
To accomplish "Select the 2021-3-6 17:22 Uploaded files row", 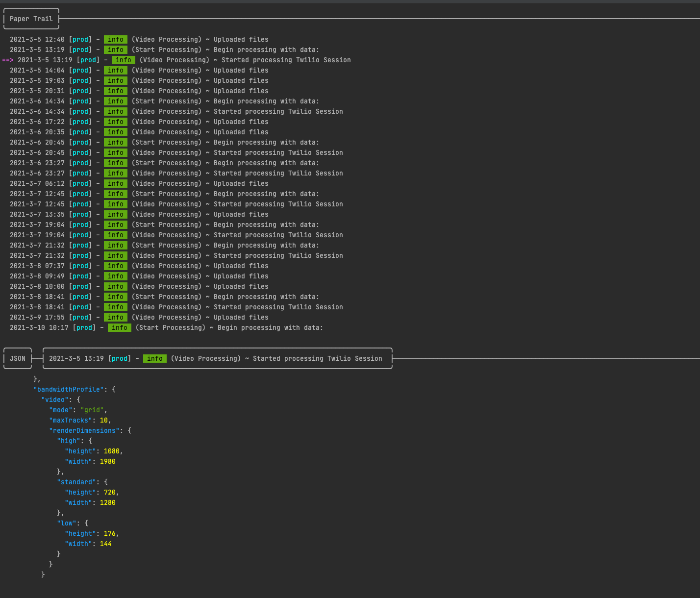I will pos(139,122).
